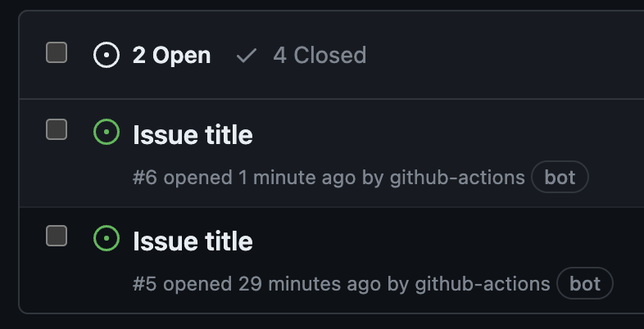Show the 2 Open issues list
Image resolution: width=644 pixels, height=329 pixels.
point(170,56)
